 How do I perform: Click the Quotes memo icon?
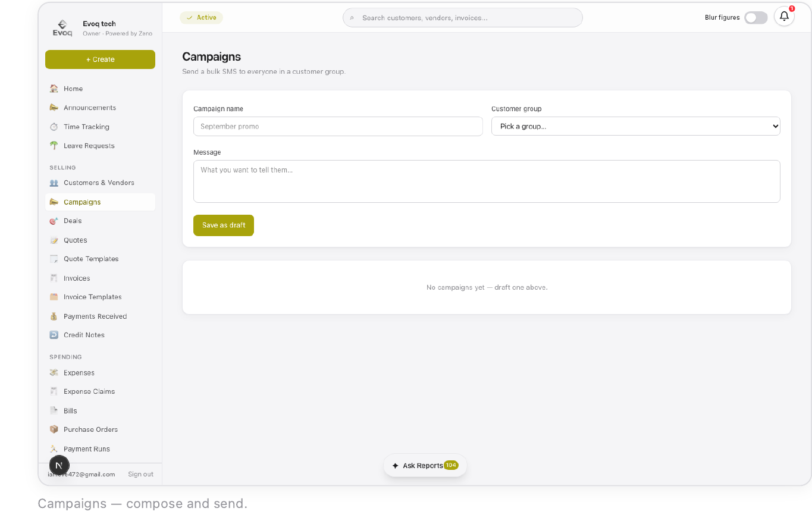54,240
